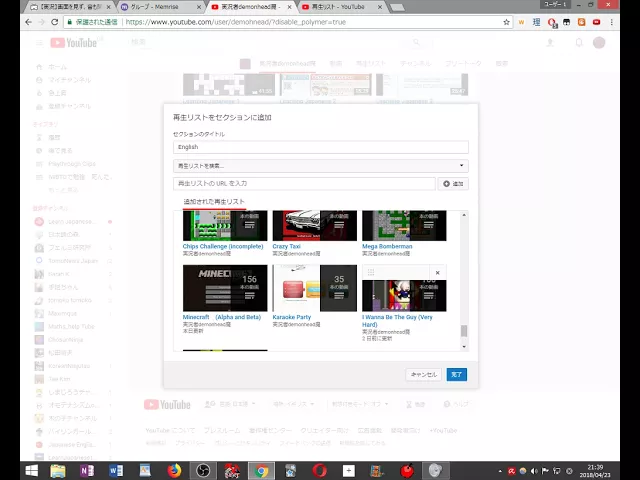Click the playlist list scrollbar up arrow
The width and height of the screenshot is (640, 480).
pos(464,215)
